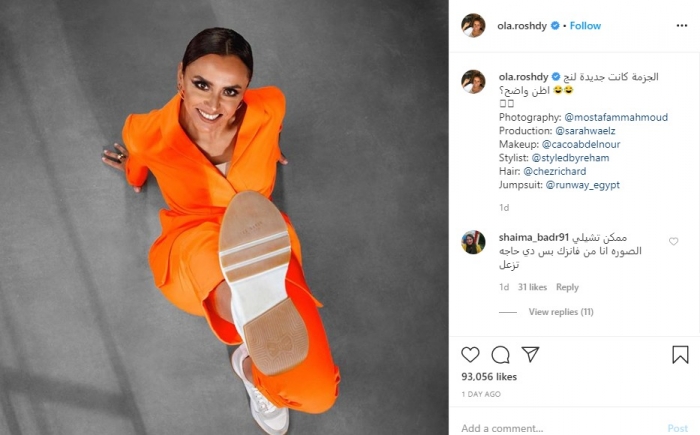Image resolution: width=700 pixels, height=435 pixels.
Task: Open the three-dot more options menu
Action: [682, 25]
